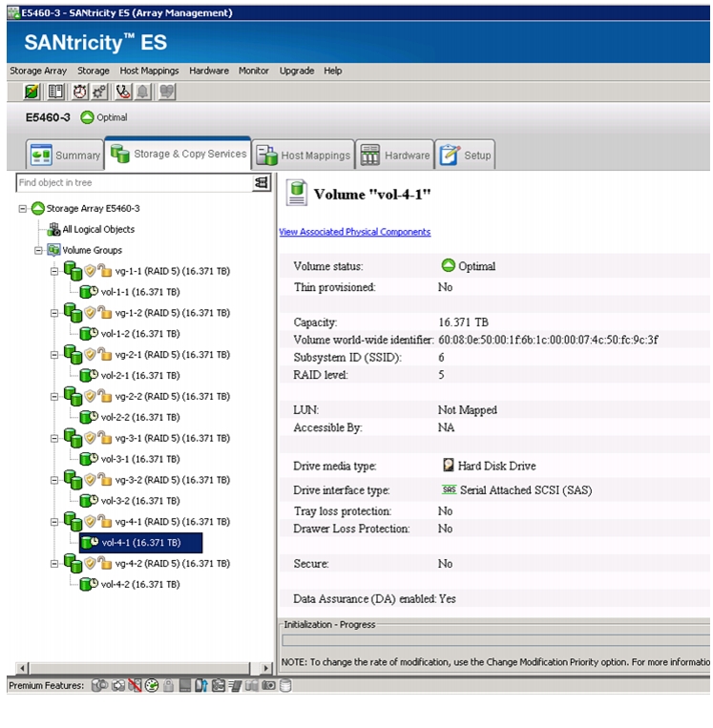The height and width of the screenshot is (728, 713).
Task: Click the tree pane scroll-right arrow
Action: tap(265, 668)
